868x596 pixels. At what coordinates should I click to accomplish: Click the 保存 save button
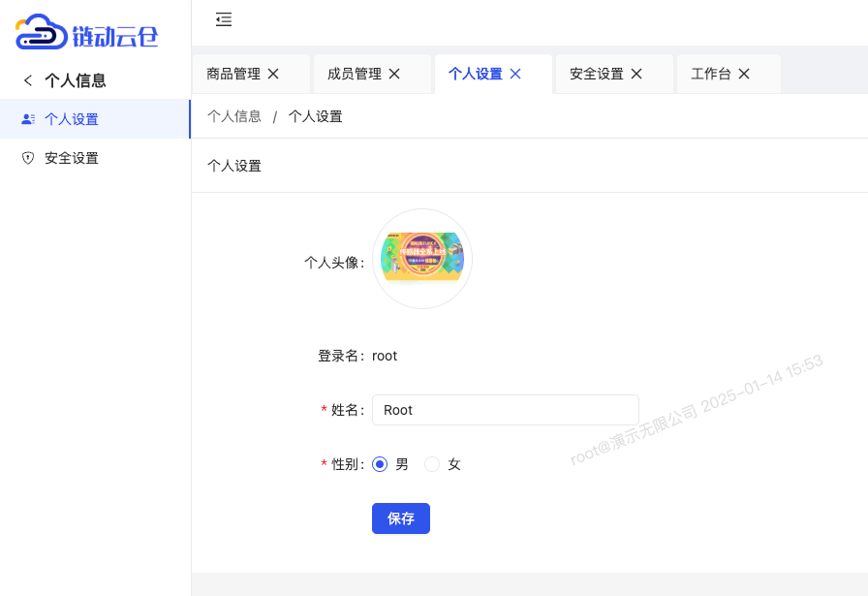[400, 518]
